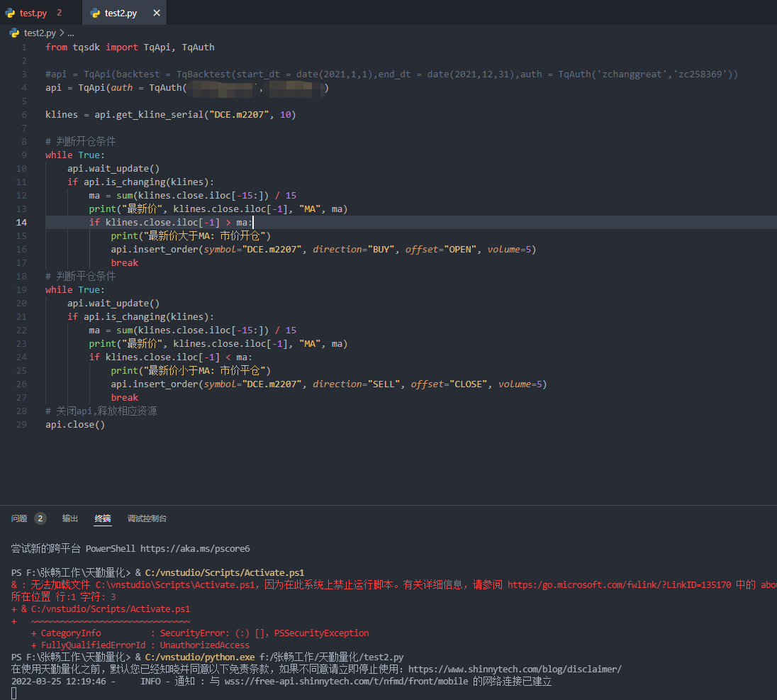Click test2.py in the breadcrumb path

click(40, 33)
